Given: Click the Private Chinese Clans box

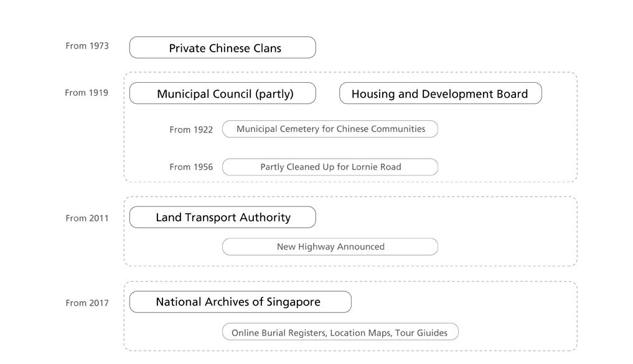Looking at the screenshot, I should coord(222,48).
